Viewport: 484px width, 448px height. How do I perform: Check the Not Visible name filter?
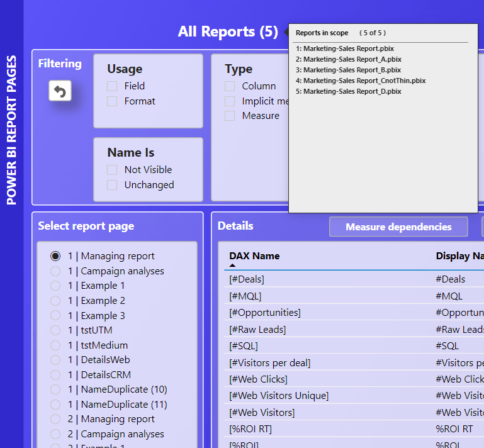tap(112, 170)
